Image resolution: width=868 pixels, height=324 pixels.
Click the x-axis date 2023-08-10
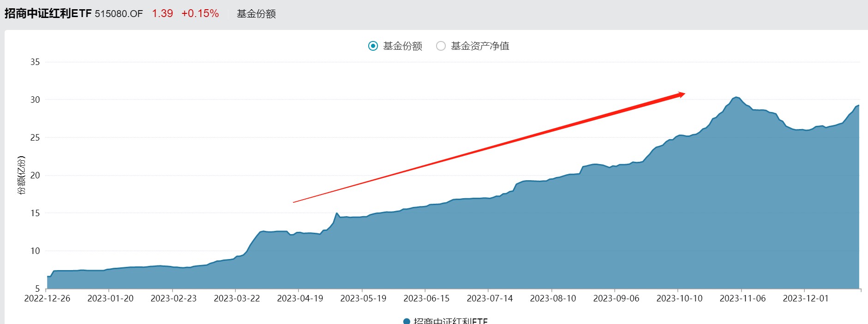[553, 298]
